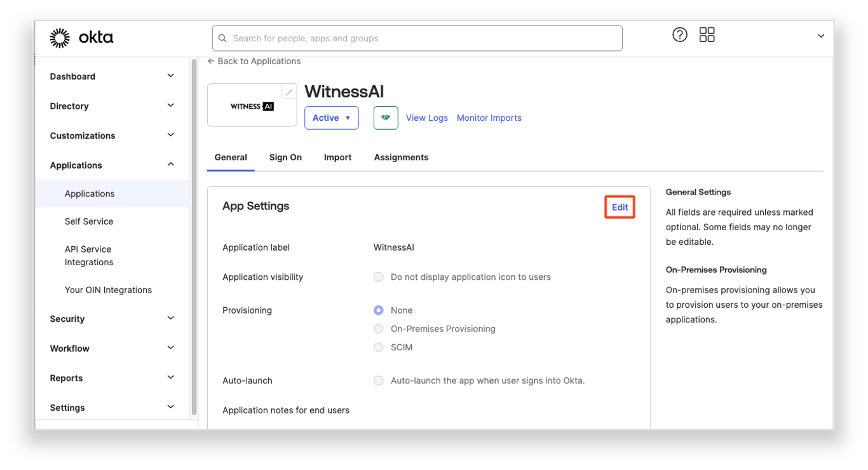
Task: Select On-Premises Provisioning radio option
Action: point(379,329)
